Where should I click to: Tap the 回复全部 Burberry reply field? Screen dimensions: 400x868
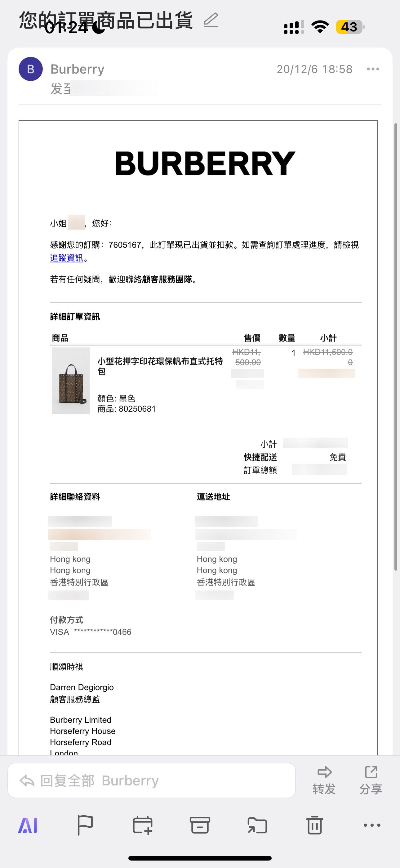pyautogui.click(x=152, y=780)
